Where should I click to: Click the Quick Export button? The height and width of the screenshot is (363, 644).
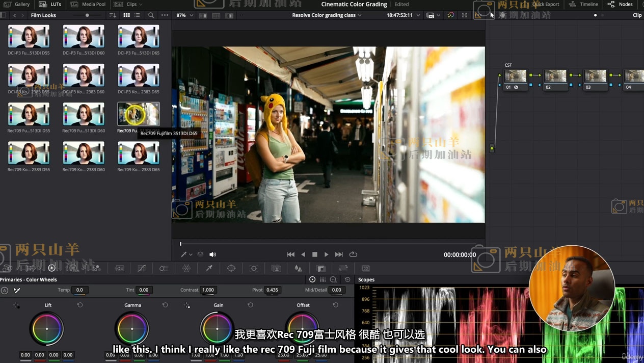545,4
